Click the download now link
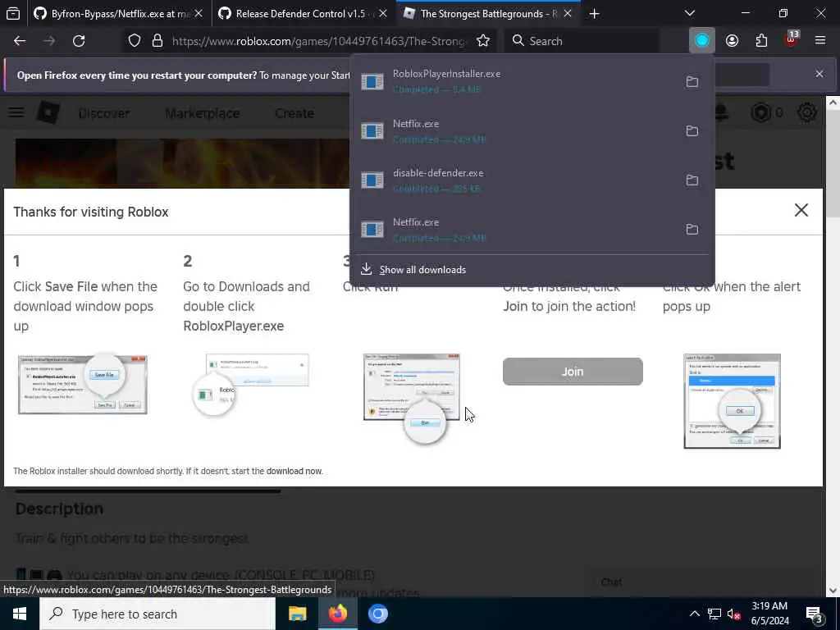This screenshot has width=840, height=630. [x=294, y=471]
